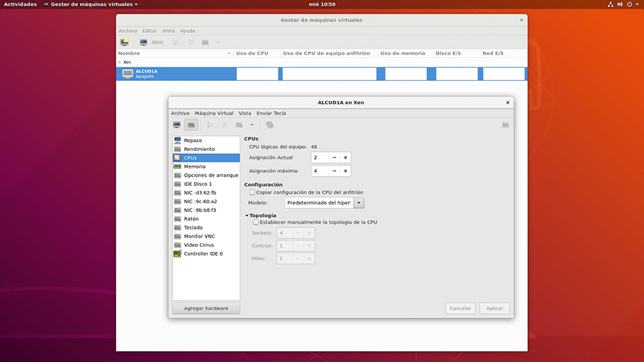Open Archivo menu in ALCUD1A window
Image resolution: width=644 pixels, height=362 pixels.
(x=180, y=113)
